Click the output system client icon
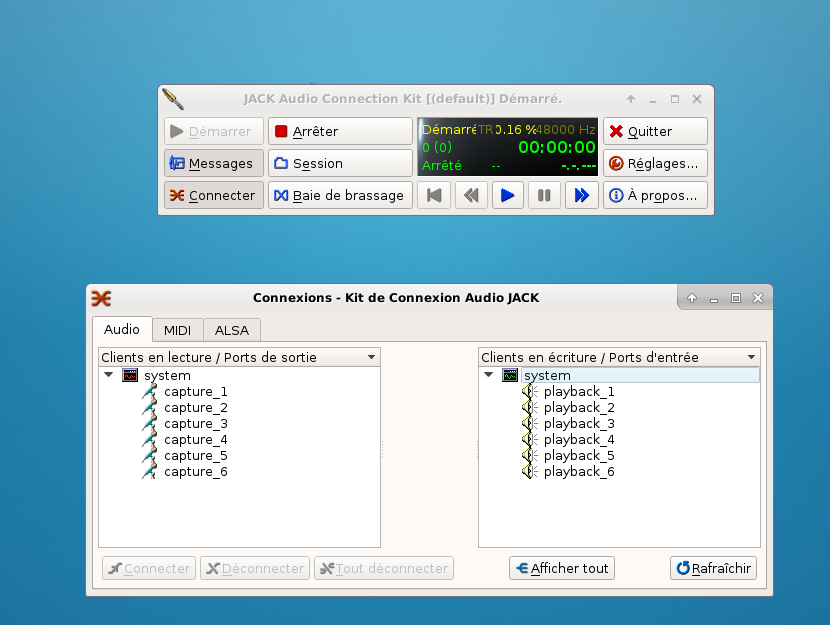 pos(130,375)
